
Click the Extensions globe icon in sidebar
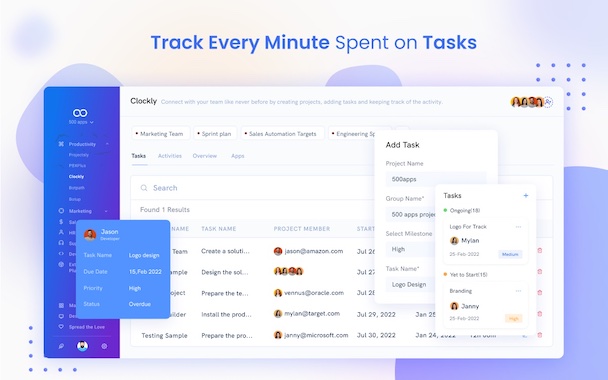coord(61,264)
